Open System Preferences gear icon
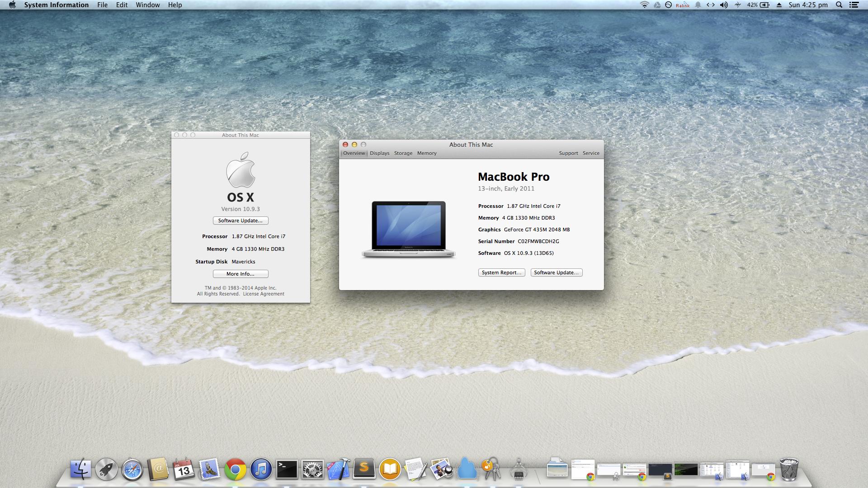868x488 pixels. (x=312, y=469)
